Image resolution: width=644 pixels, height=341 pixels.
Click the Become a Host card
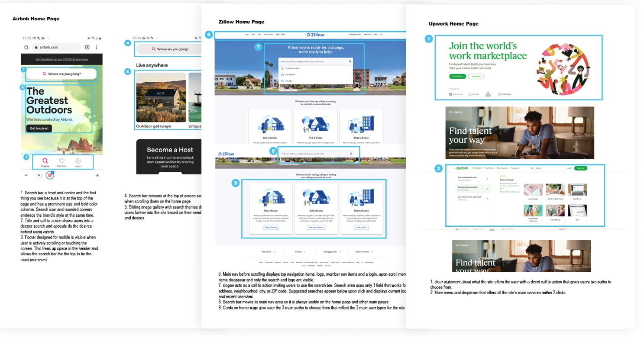[x=169, y=157]
